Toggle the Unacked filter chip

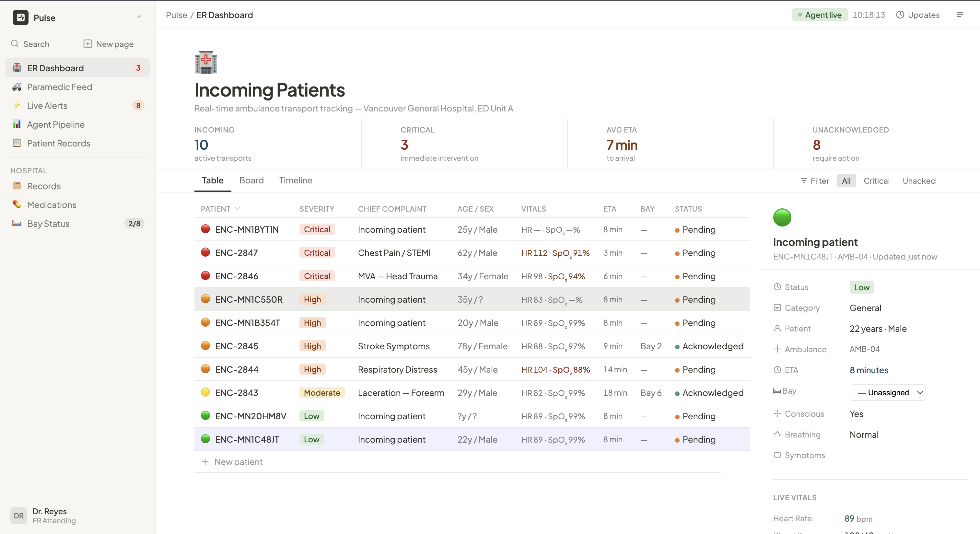pyautogui.click(x=919, y=181)
